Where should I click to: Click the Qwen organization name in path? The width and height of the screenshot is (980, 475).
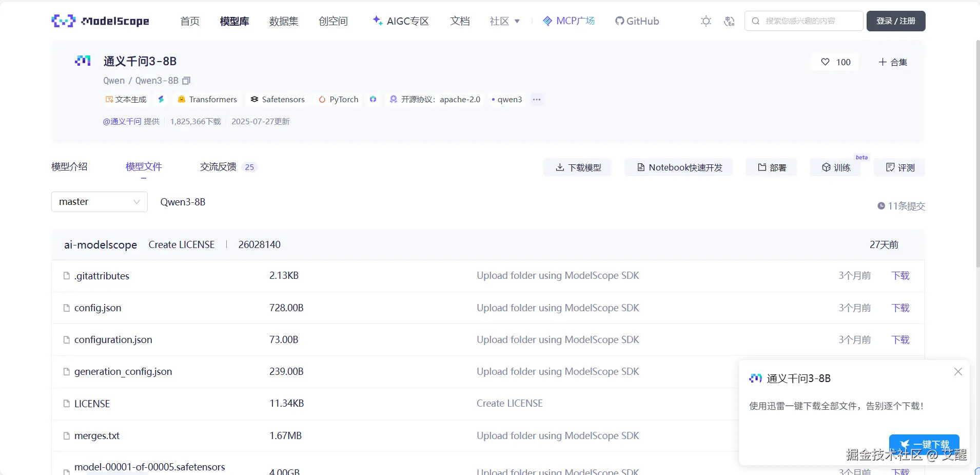point(114,81)
